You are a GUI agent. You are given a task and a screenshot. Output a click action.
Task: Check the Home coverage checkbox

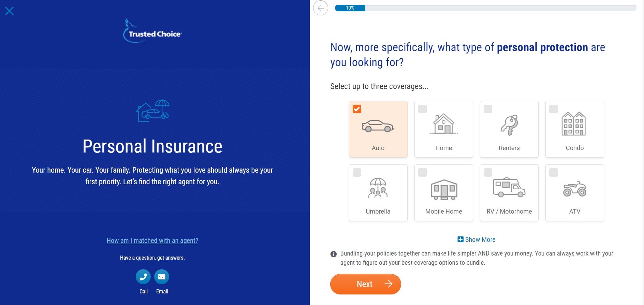click(423, 109)
